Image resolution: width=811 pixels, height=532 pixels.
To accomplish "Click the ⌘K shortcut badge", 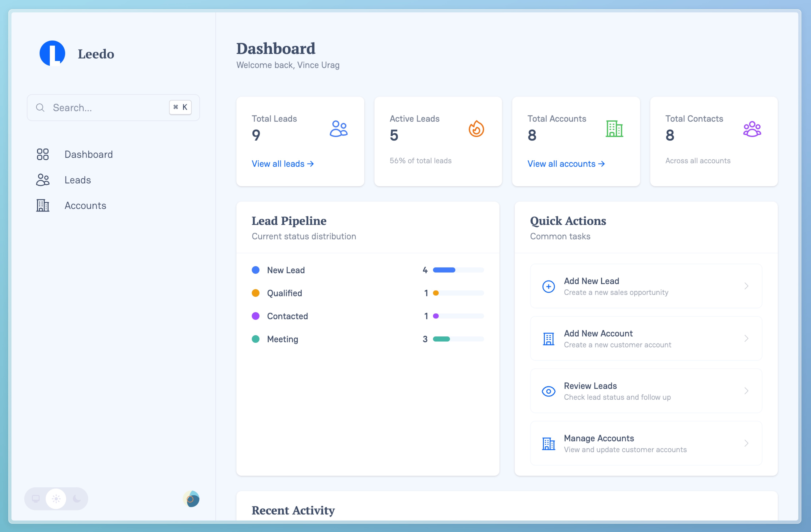I will [180, 107].
